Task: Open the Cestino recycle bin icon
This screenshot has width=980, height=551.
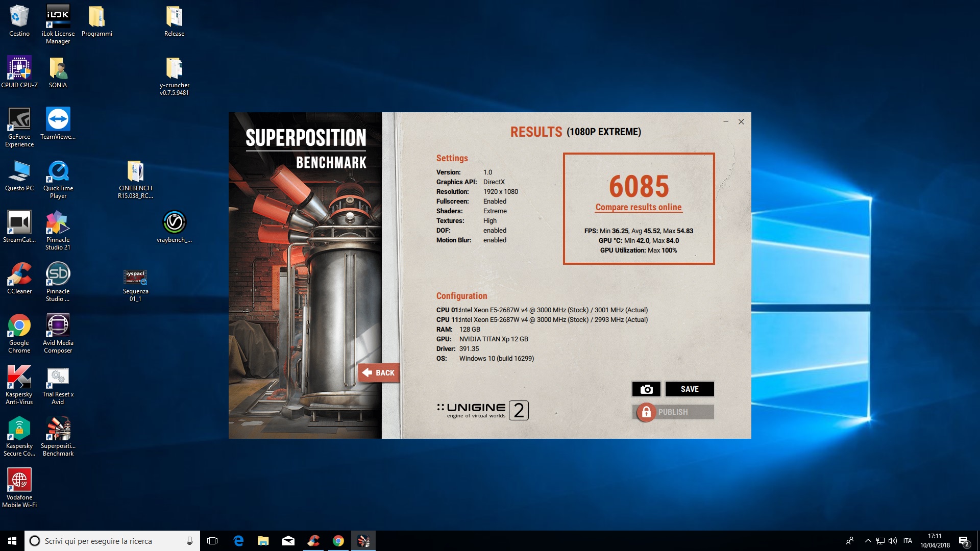Action: [x=19, y=21]
